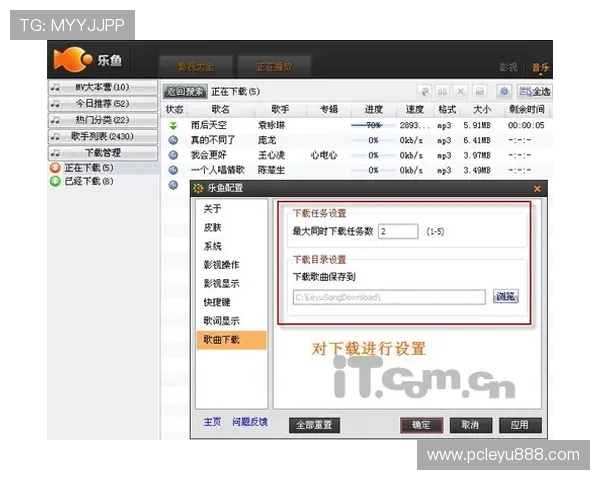Click waiting clock icon for 真的不同了
Screen dimensions: 600x480
[173, 140]
